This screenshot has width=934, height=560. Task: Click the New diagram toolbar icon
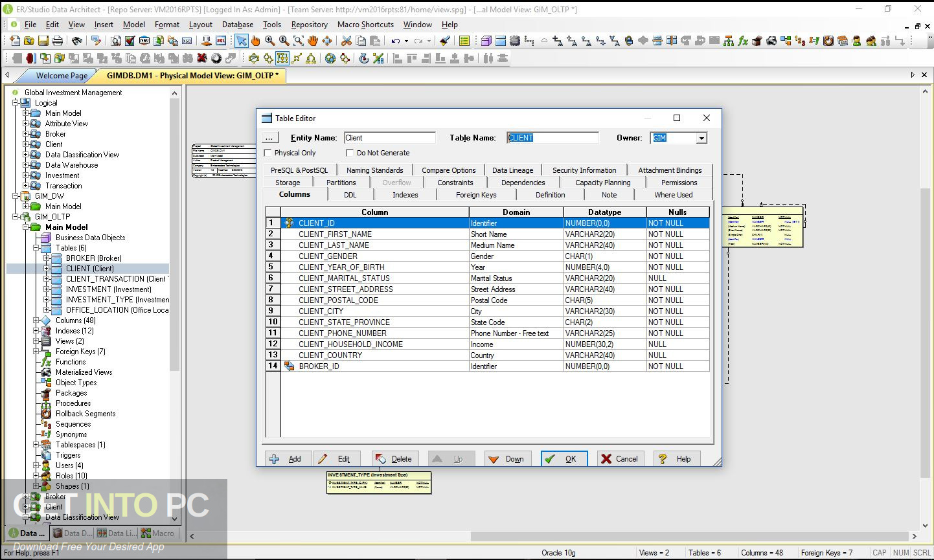(15, 41)
